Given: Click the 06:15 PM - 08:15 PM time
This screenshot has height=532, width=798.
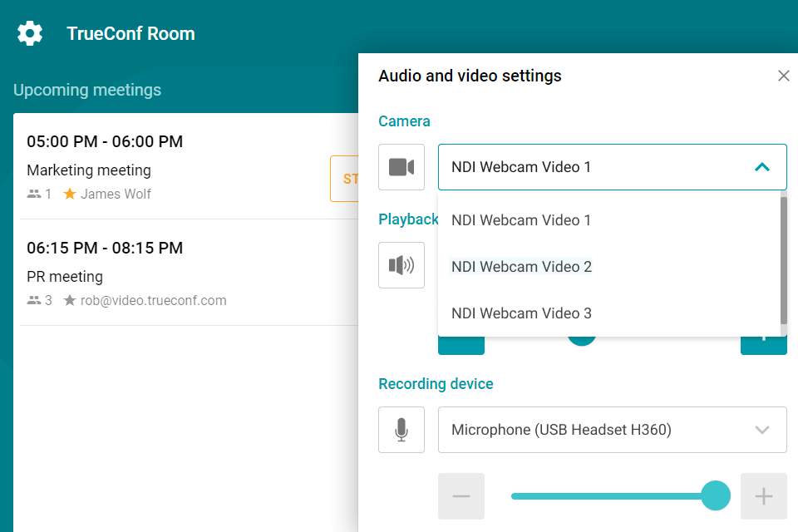Looking at the screenshot, I should coord(105,248).
